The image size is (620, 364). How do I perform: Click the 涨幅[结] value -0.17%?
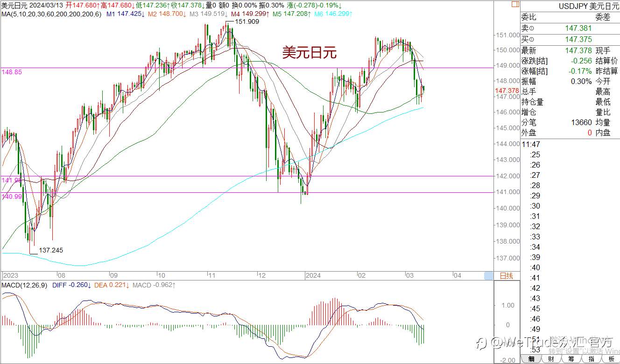coord(580,71)
